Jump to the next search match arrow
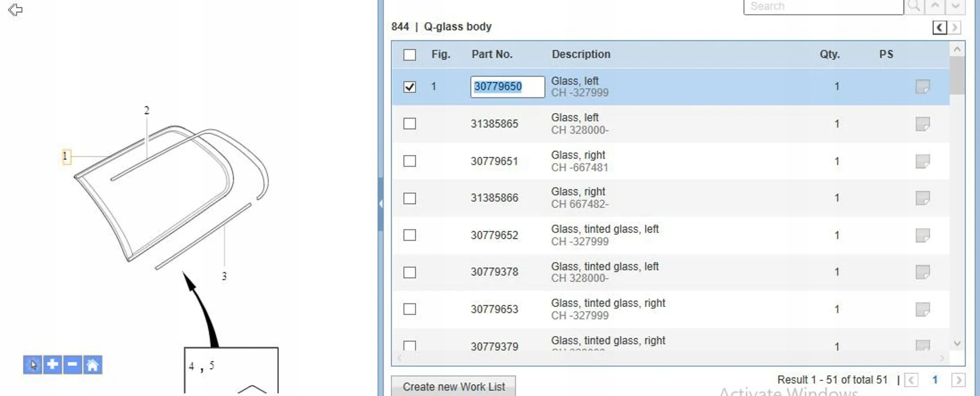This screenshot has height=396, width=980. (955, 6)
